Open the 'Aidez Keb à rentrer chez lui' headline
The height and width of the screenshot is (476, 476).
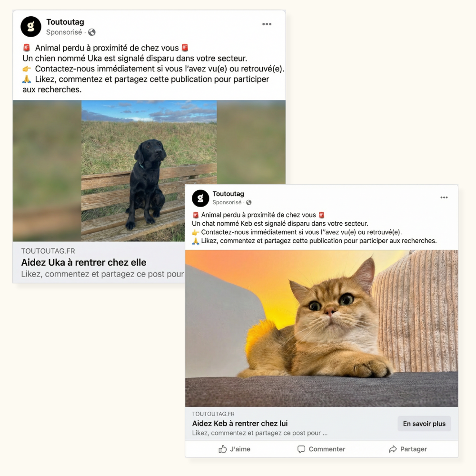tap(240, 424)
